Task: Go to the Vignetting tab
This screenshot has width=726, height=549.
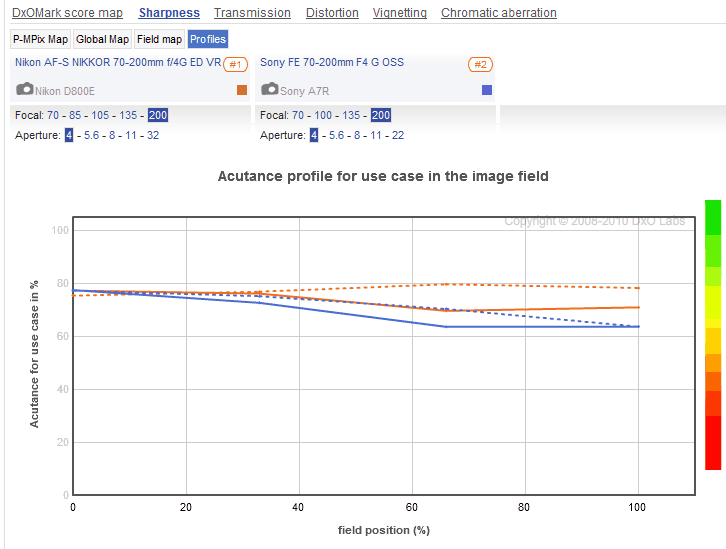Action: 399,13
